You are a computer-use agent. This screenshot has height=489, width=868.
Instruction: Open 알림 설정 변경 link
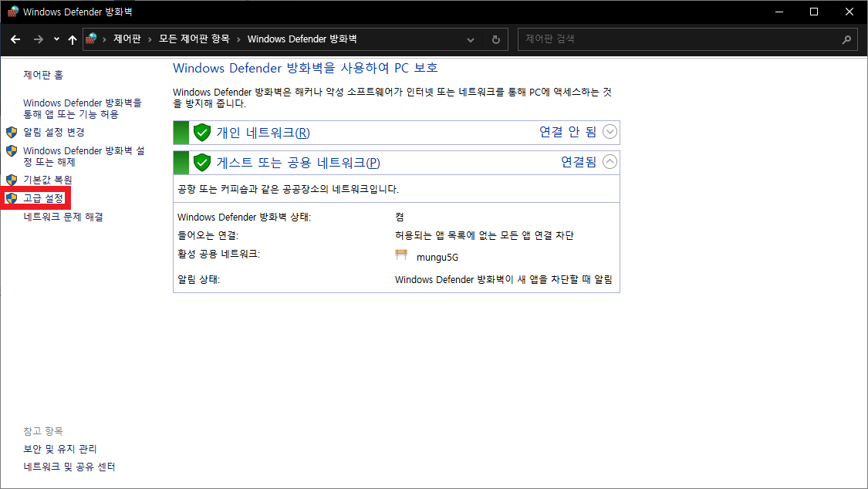(x=54, y=132)
